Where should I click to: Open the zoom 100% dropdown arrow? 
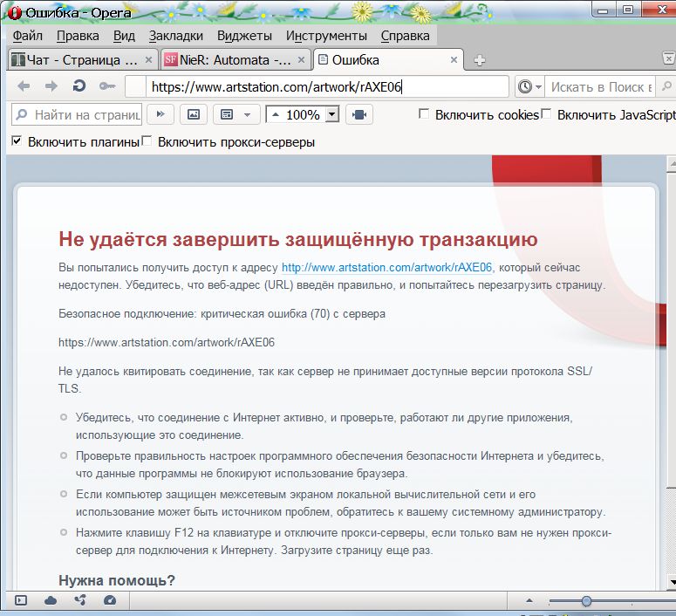point(331,114)
